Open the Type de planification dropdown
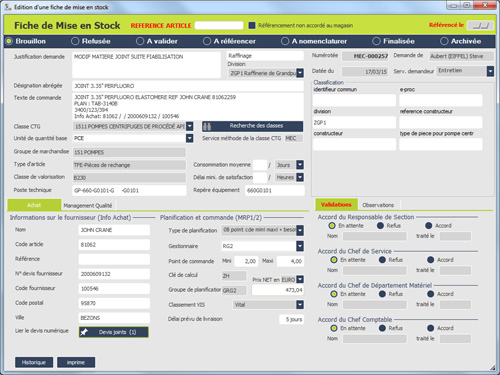Image resolution: width=500 pixels, height=375 pixels. (x=300, y=230)
